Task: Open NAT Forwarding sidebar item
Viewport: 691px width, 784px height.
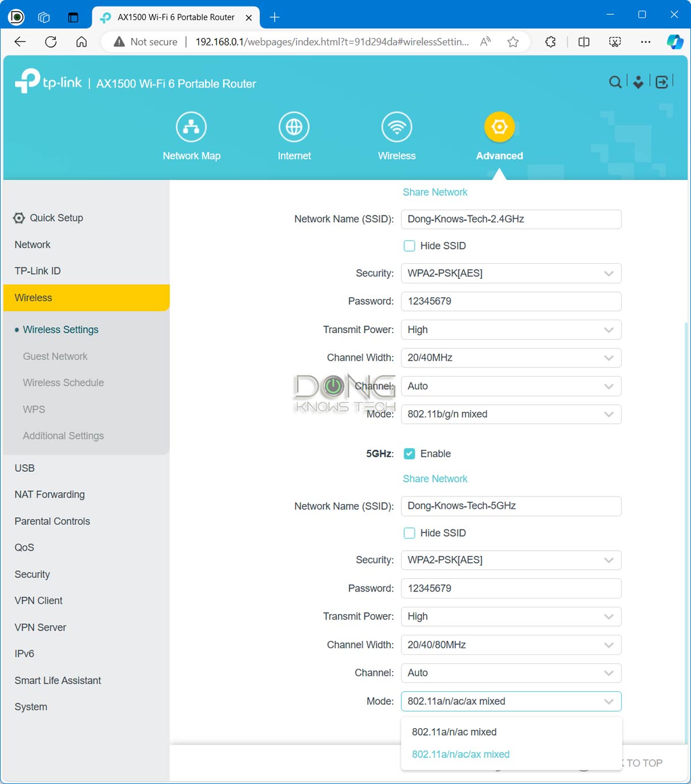Action: point(50,495)
